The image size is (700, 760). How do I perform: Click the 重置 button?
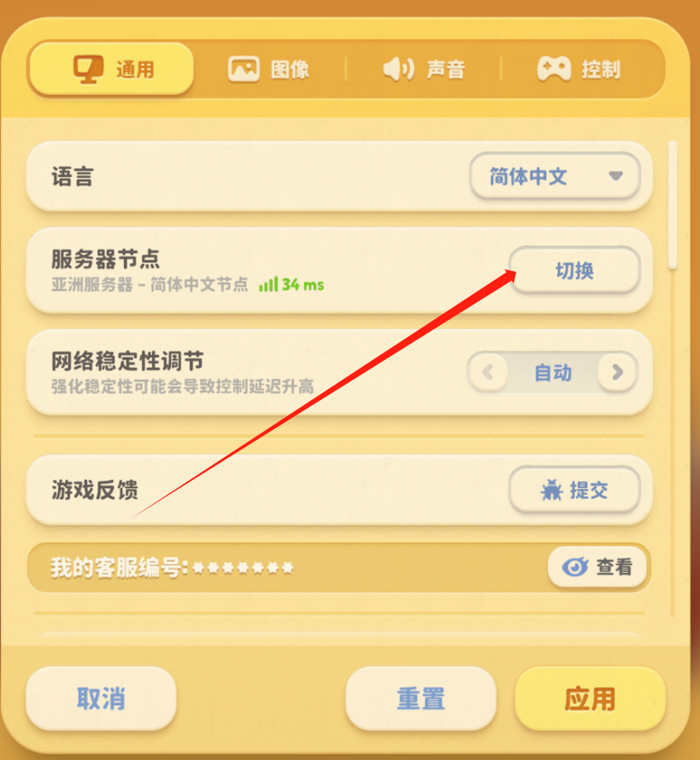(421, 698)
